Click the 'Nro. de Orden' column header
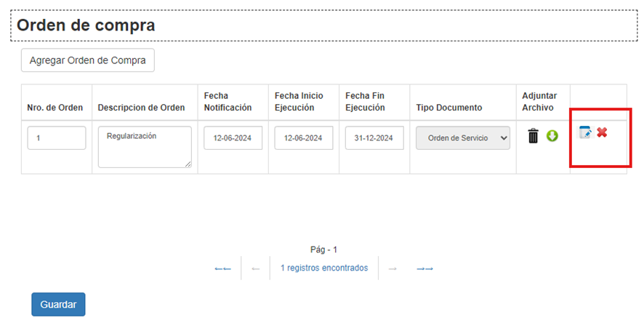This screenshot has width=644, height=331. [55, 108]
